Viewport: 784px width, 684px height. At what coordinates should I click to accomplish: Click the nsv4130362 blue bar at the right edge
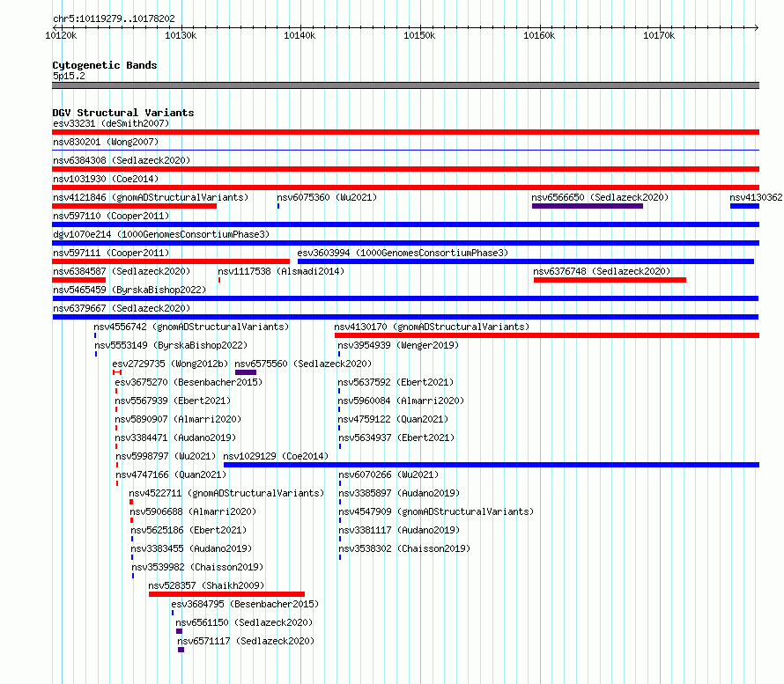pyautogui.click(x=744, y=206)
